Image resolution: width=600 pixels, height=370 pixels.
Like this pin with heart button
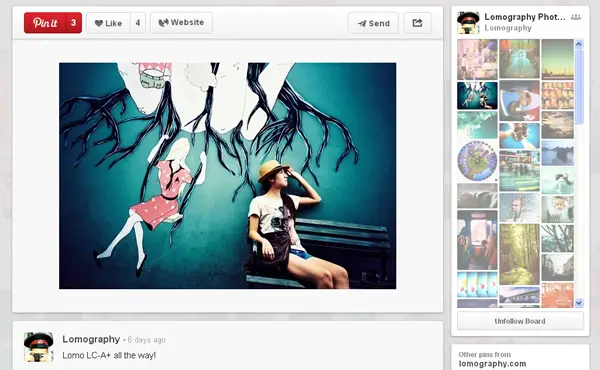click(x=108, y=23)
